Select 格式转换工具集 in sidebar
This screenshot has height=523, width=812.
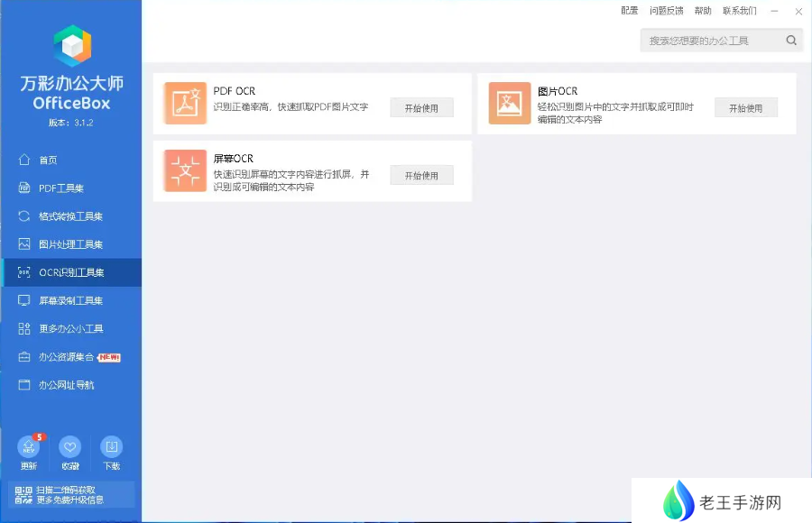click(x=70, y=216)
